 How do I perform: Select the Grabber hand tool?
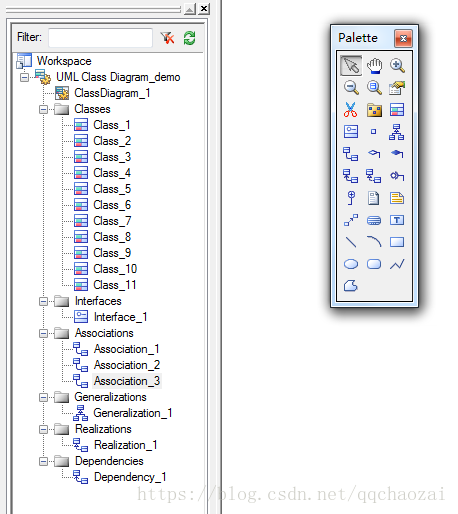[374, 65]
